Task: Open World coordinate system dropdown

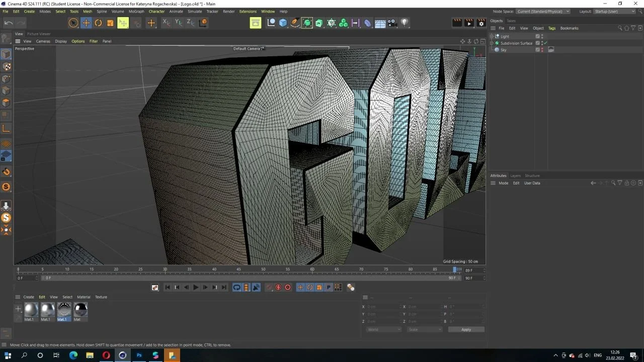Action: (x=384, y=329)
